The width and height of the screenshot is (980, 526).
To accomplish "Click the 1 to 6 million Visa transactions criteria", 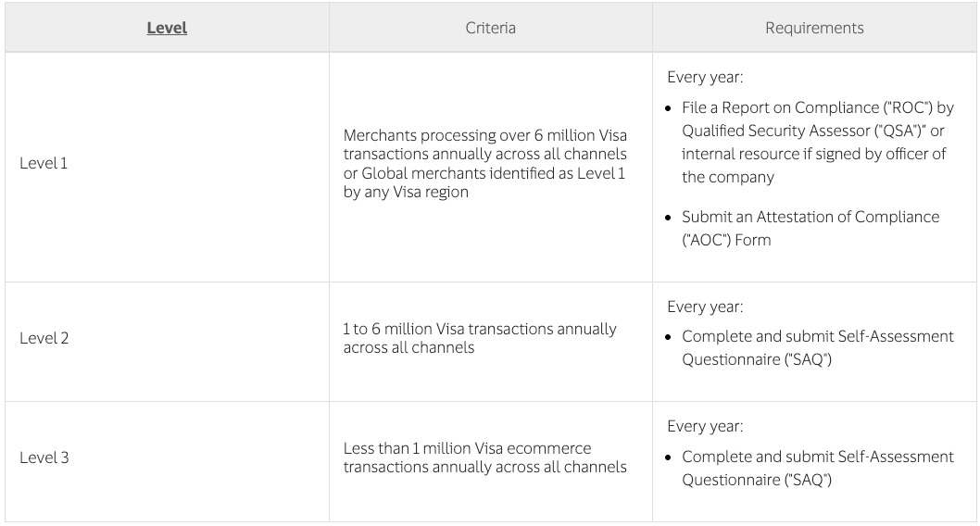I will [x=480, y=338].
